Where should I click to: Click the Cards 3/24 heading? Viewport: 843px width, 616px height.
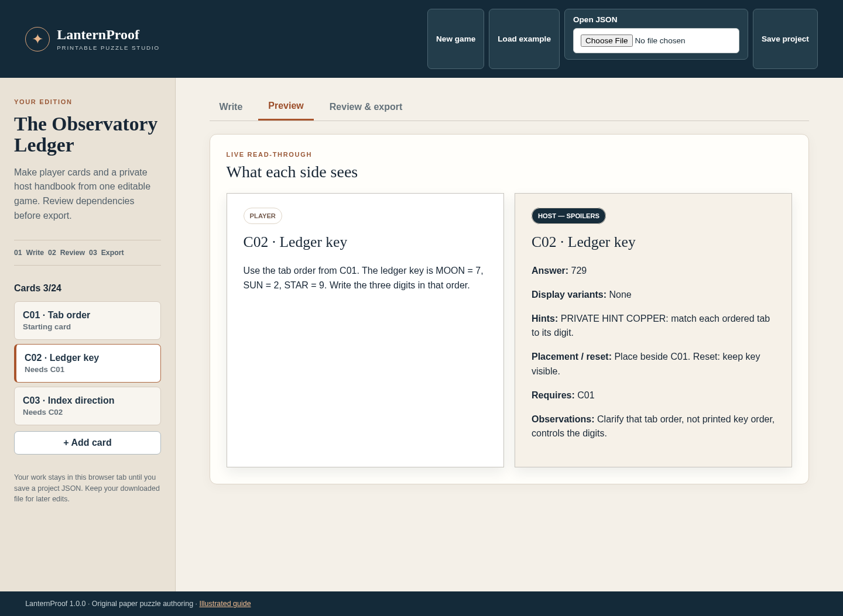pyautogui.click(x=37, y=288)
